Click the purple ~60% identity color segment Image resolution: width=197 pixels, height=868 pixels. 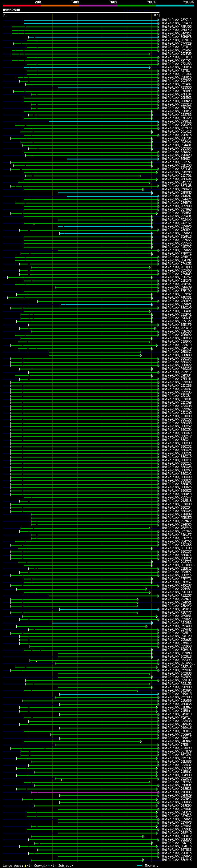click(x=99, y=6)
